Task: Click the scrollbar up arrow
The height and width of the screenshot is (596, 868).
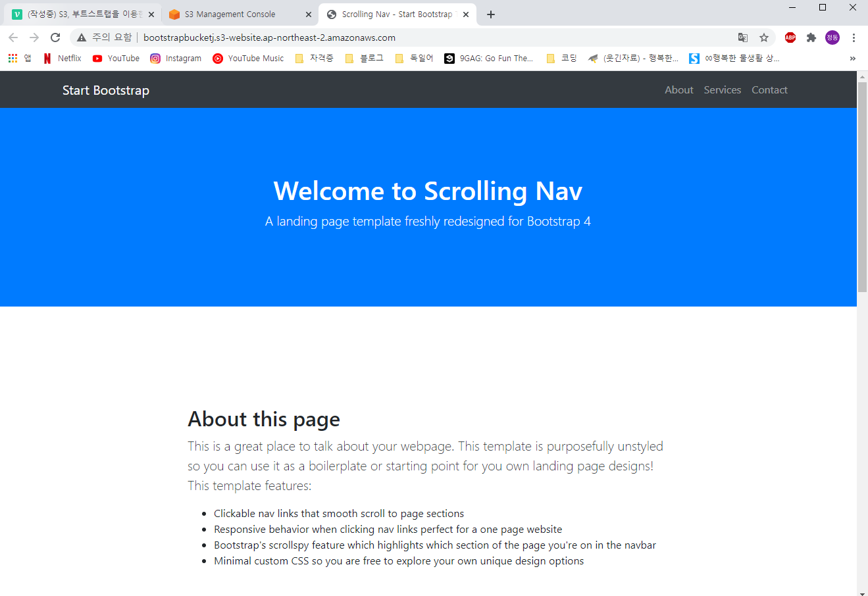Action: coord(862,76)
